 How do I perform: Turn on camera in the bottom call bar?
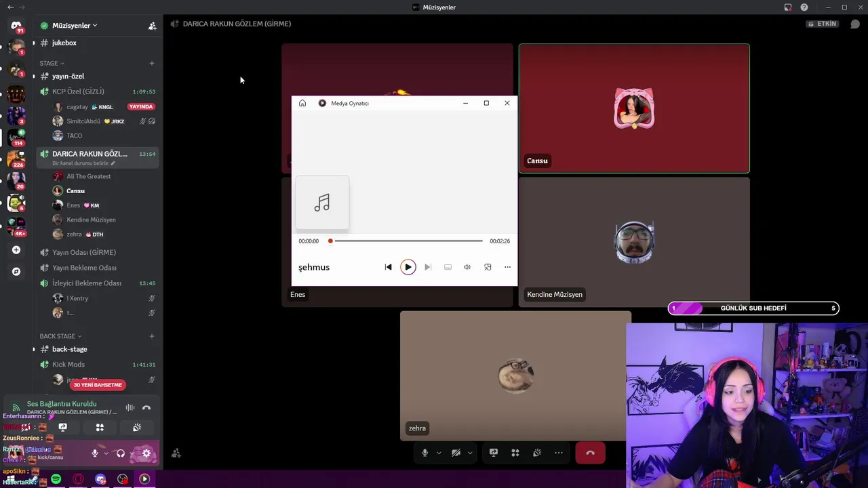(456, 453)
